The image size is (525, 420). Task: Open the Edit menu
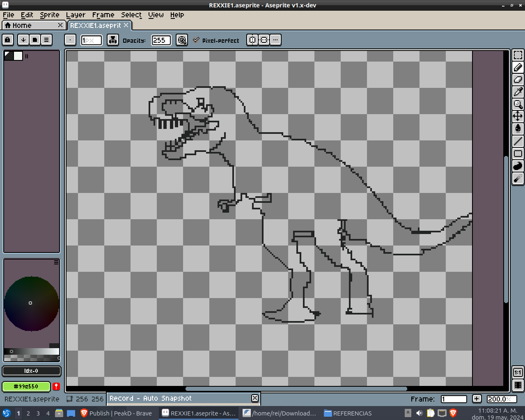pos(27,15)
